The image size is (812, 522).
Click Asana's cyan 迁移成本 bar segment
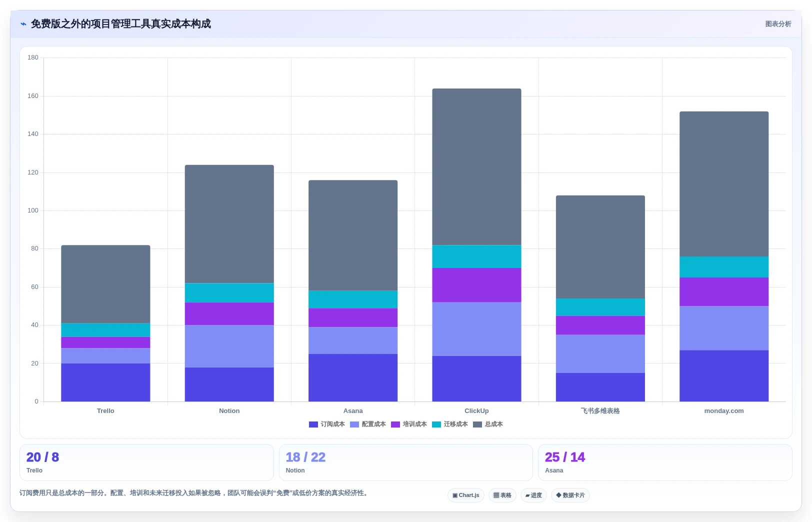click(353, 299)
